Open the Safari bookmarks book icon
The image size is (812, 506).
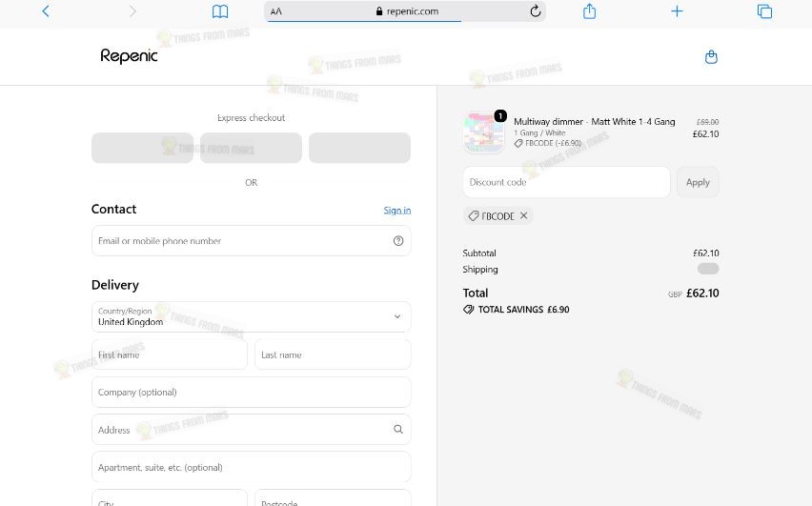click(x=220, y=11)
